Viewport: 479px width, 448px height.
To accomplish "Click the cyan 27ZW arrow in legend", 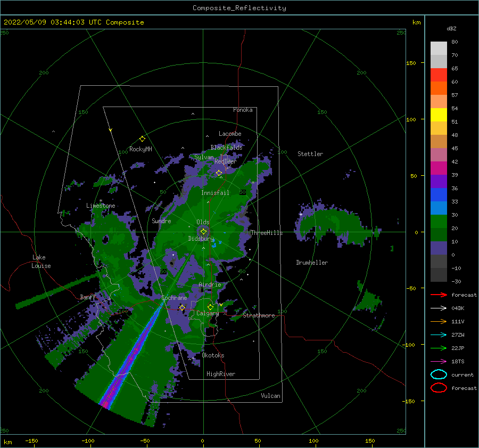I will [x=439, y=335].
